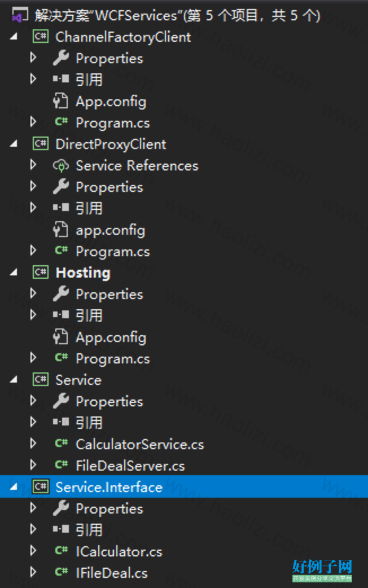Viewport: 368px width, 588px height.
Task: Select Properties label under DirectProxyClient
Action: [x=109, y=187]
